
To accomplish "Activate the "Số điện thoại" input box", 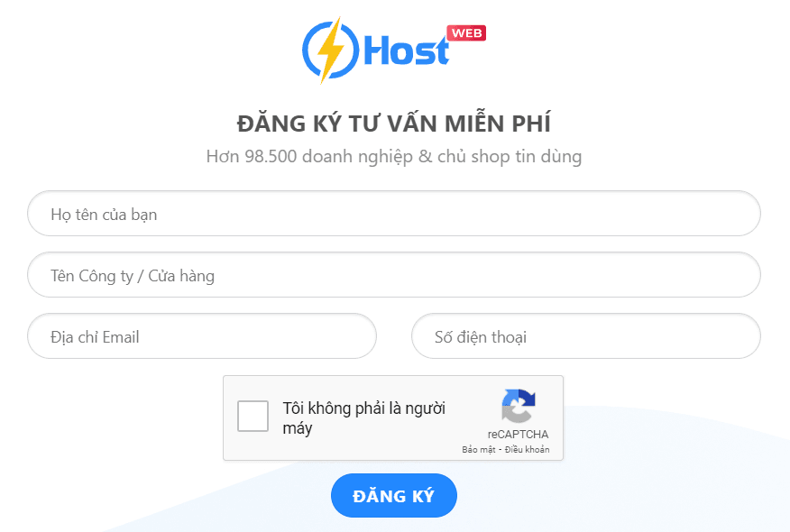I will point(586,336).
